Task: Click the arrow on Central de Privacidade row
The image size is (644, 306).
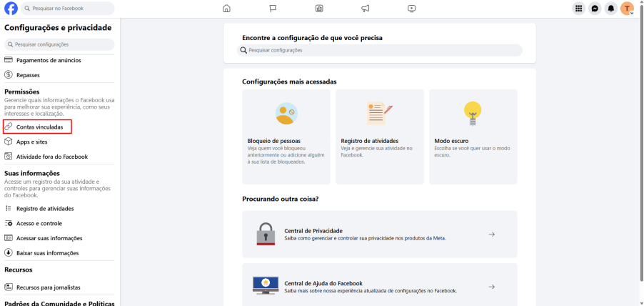Action: click(x=492, y=234)
